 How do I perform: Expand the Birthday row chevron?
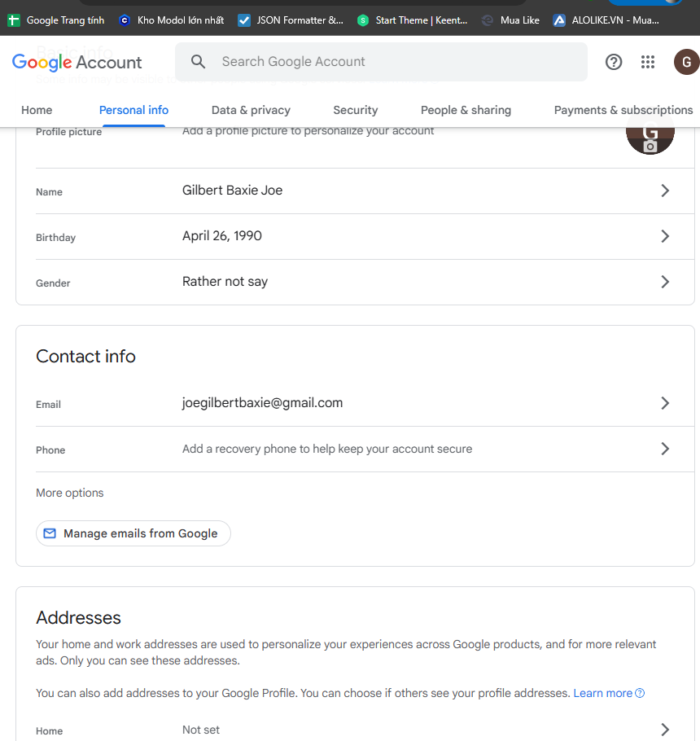tap(665, 236)
